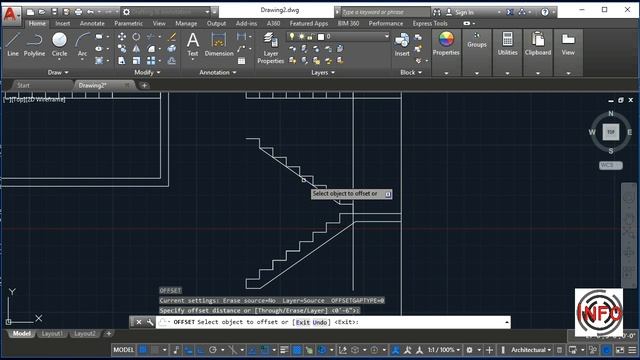Toggle polar tracking in status bar

tap(213, 350)
